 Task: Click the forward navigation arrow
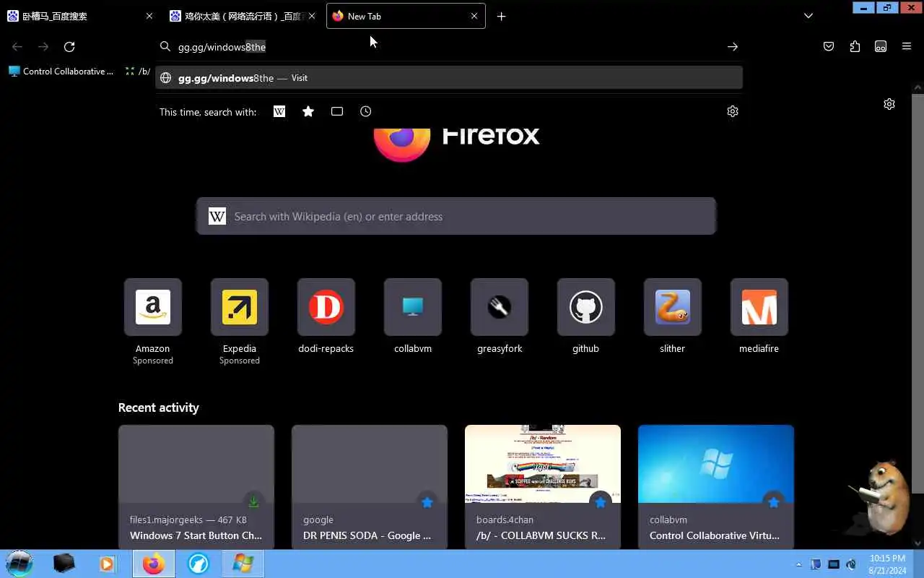point(43,47)
